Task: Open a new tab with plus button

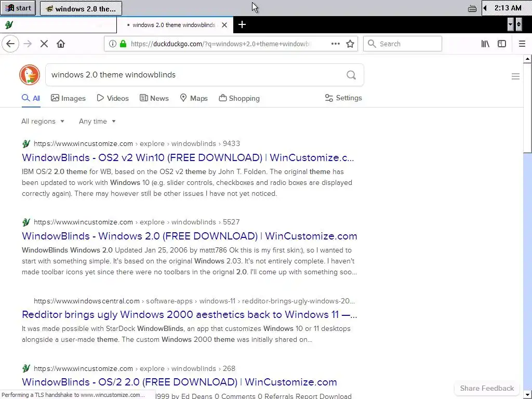Action: 242,25
